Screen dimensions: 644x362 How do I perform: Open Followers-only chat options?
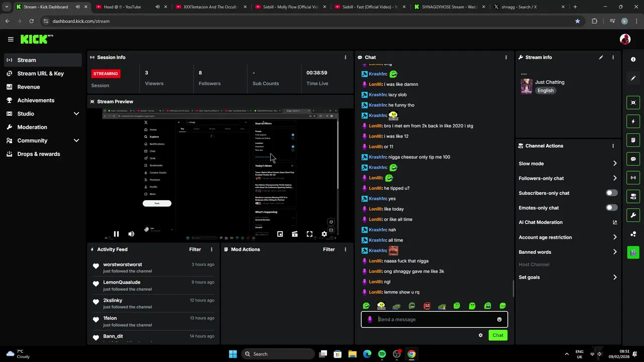tap(568, 178)
